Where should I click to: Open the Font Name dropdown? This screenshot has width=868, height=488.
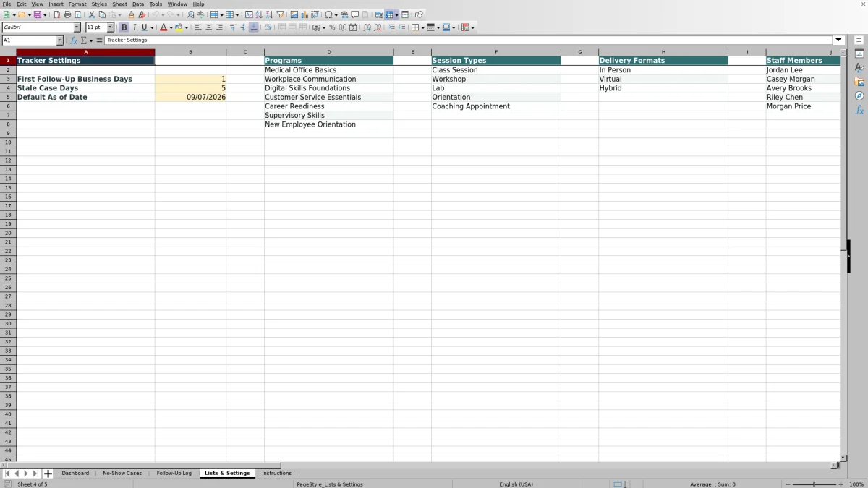pos(77,27)
